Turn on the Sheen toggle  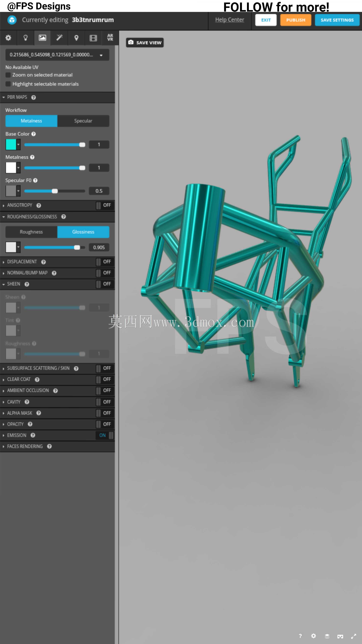tap(105, 284)
